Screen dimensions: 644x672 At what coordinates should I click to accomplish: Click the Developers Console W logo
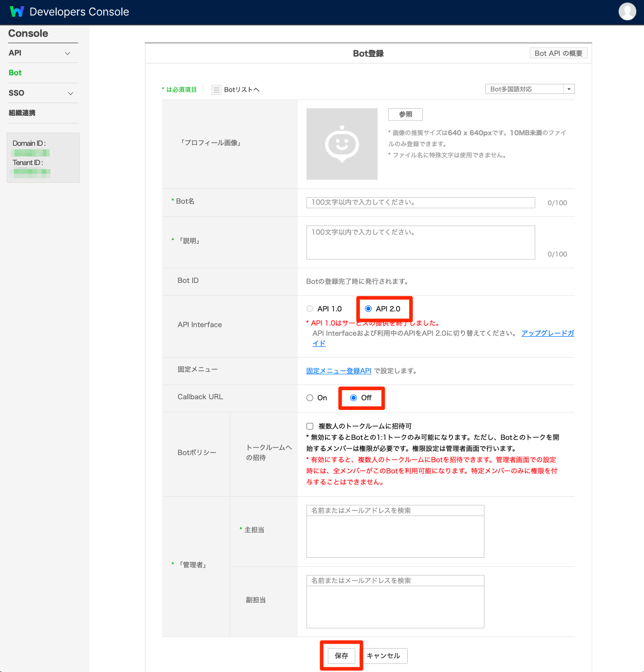coord(17,12)
